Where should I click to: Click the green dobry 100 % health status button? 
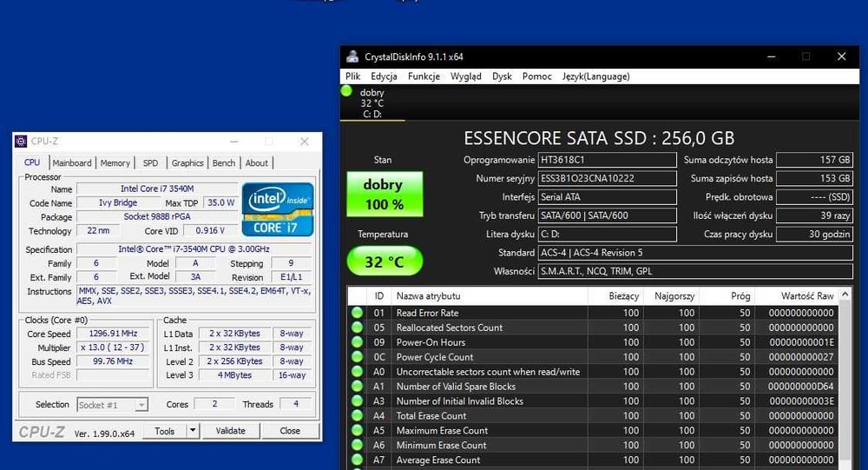point(385,194)
